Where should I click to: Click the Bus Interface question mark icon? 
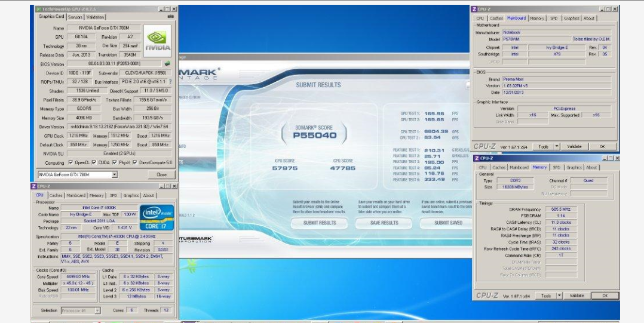pyautogui.click(x=170, y=82)
